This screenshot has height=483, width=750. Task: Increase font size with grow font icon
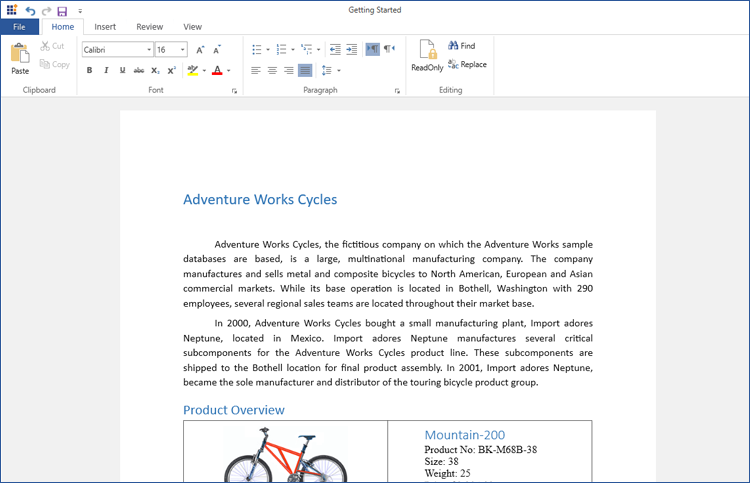point(200,49)
